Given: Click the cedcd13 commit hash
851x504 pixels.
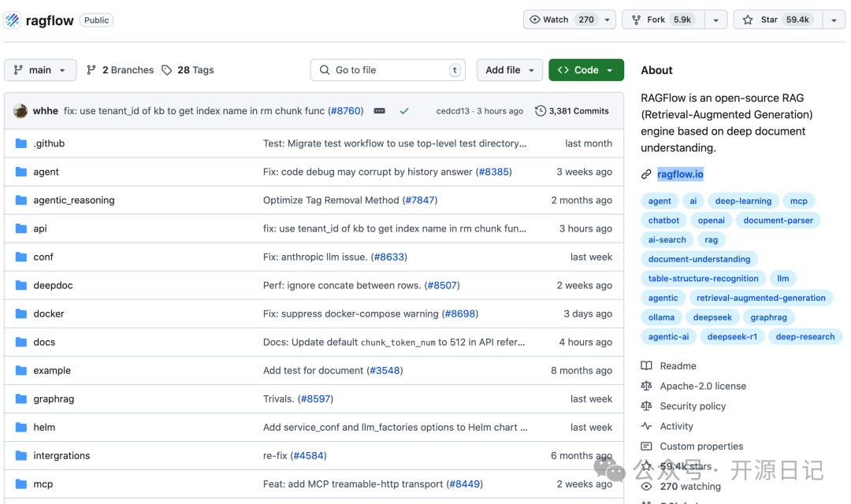Looking at the screenshot, I should point(452,111).
